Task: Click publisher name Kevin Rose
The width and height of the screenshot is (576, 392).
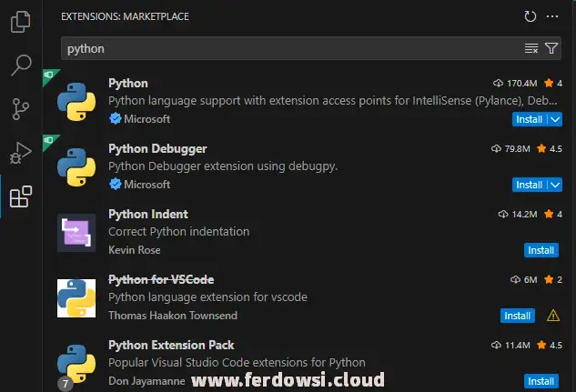Action: [135, 250]
